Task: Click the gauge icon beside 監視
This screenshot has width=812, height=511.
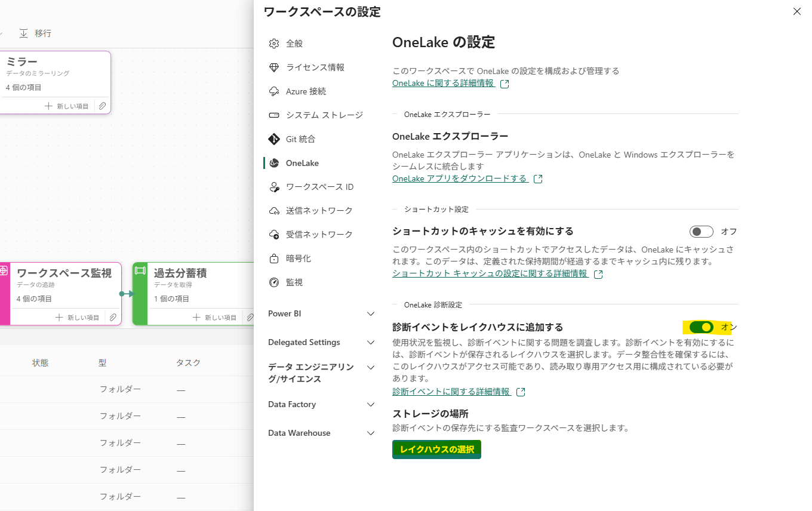Action: click(x=274, y=282)
